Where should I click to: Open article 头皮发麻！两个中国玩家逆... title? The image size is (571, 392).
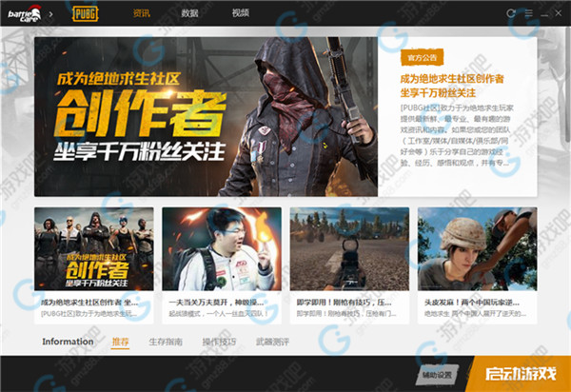(x=472, y=303)
